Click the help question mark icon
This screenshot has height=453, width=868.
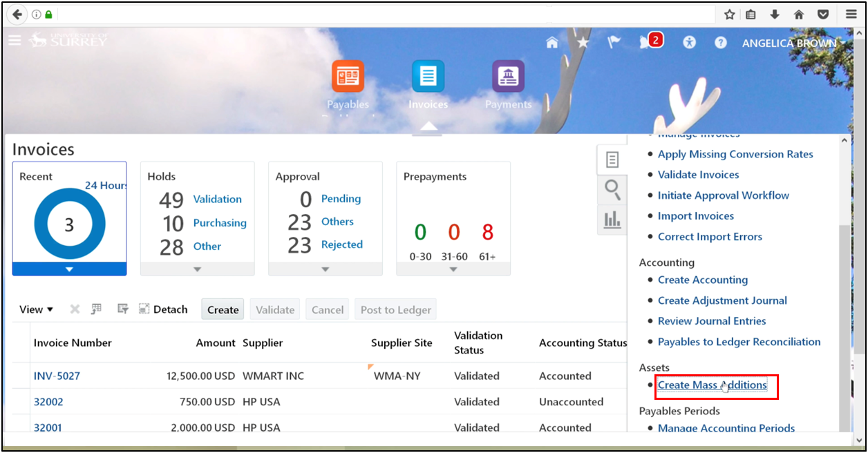tap(720, 42)
